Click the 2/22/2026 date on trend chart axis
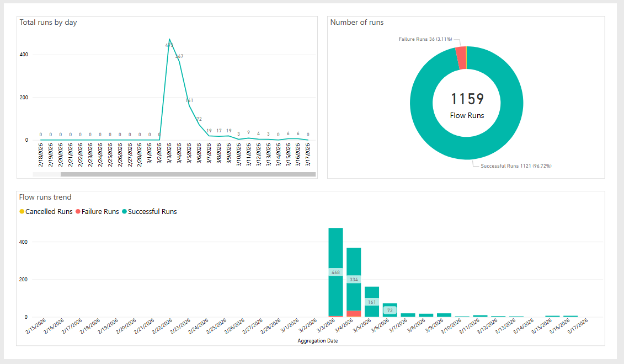The width and height of the screenshot is (624, 364). [x=162, y=326]
